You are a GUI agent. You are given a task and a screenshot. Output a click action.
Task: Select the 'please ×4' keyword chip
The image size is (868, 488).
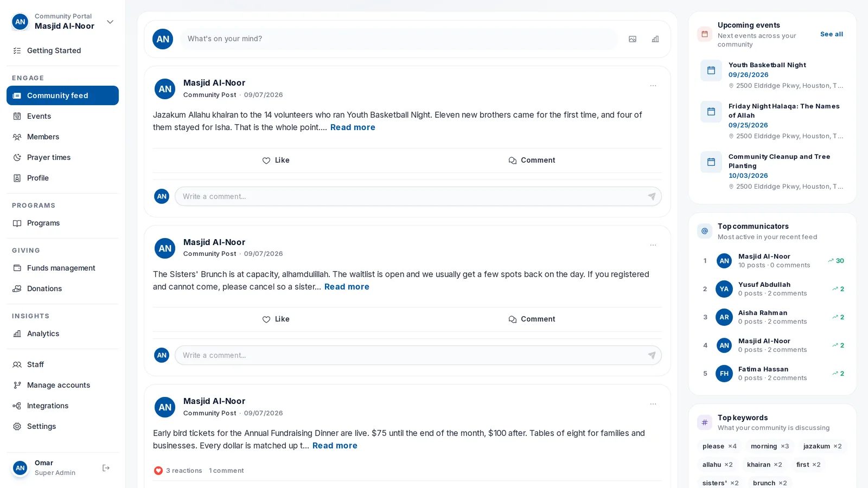point(719,446)
